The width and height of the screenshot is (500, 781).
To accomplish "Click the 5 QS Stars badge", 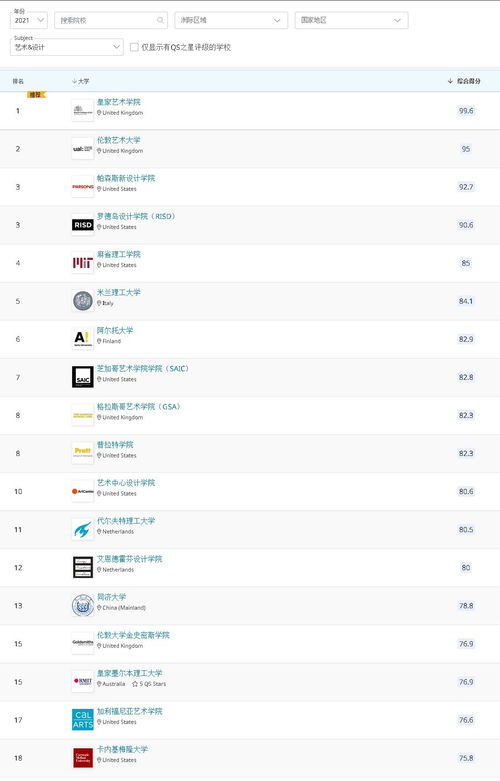I will (x=149, y=684).
